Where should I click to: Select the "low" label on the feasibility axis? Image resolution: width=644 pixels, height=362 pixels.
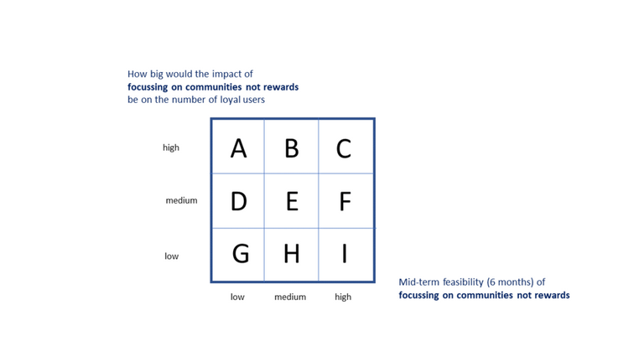point(237,297)
